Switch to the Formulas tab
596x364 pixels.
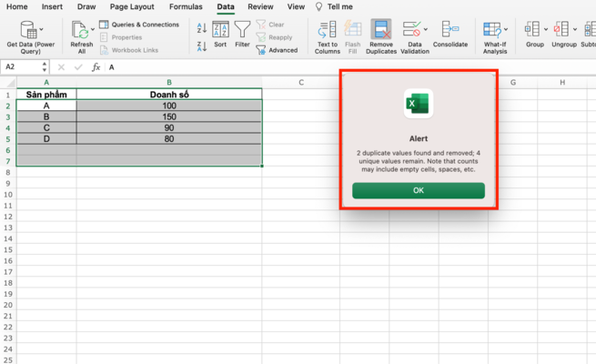point(186,6)
